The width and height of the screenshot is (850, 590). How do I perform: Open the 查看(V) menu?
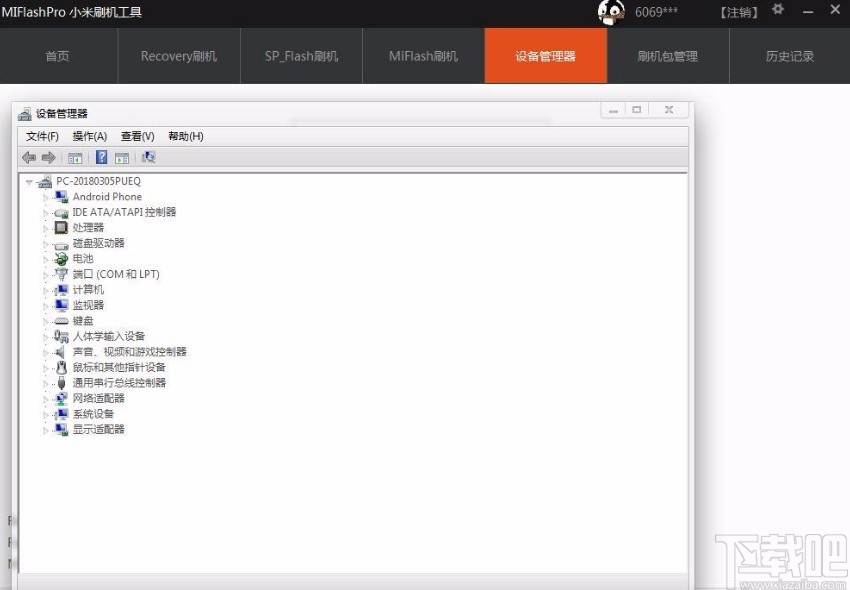(138, 136)
